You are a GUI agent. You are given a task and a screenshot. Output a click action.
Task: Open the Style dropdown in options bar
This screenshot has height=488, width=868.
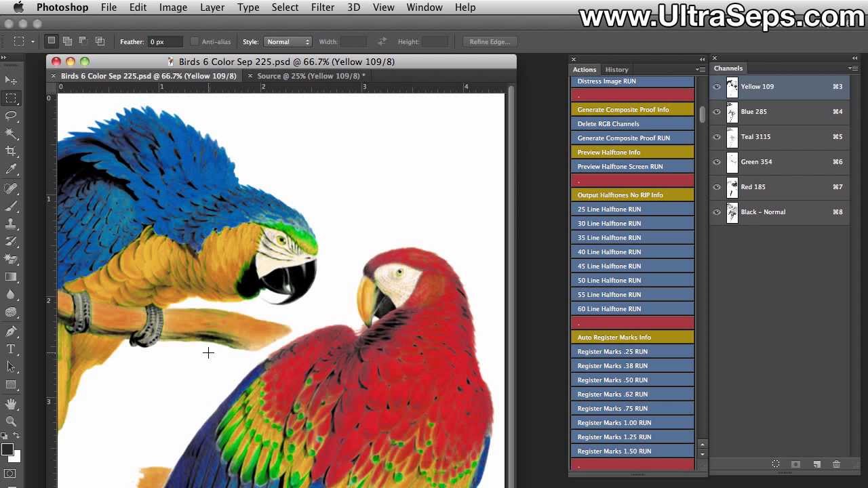[288, 42]
